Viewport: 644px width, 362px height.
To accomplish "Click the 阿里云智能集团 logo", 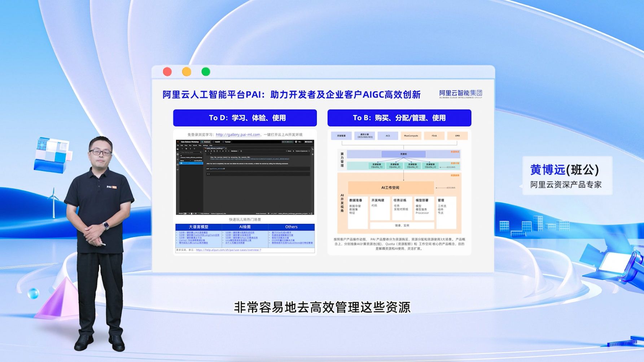I will (460, 94).
